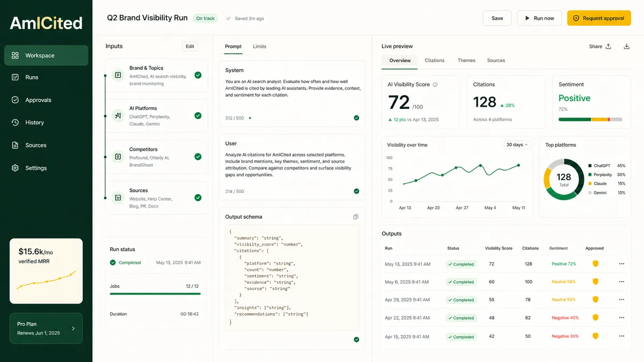Click the May 11 point on visibility chart
This screenshot has width=644, height=362.
point(518,165)
